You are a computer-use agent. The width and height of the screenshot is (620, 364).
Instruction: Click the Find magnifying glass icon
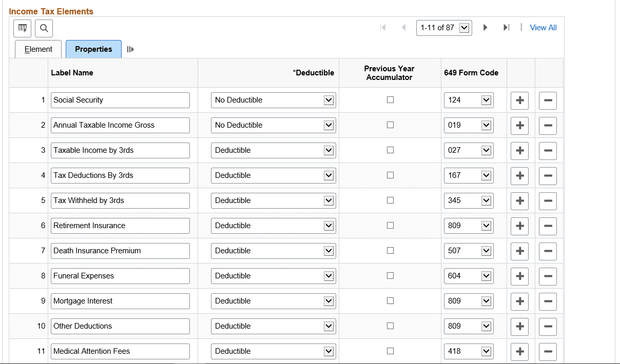coord(44,28)
